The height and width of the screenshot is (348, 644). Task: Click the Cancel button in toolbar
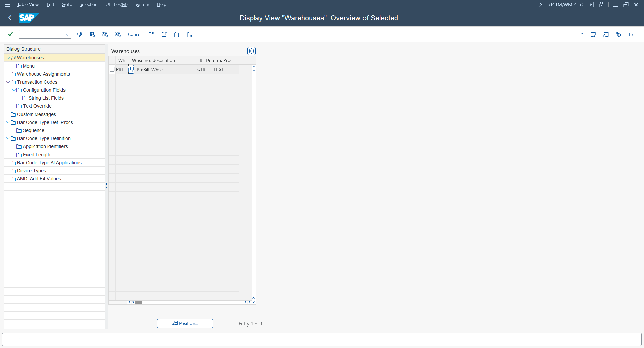(x=134, y=34)
